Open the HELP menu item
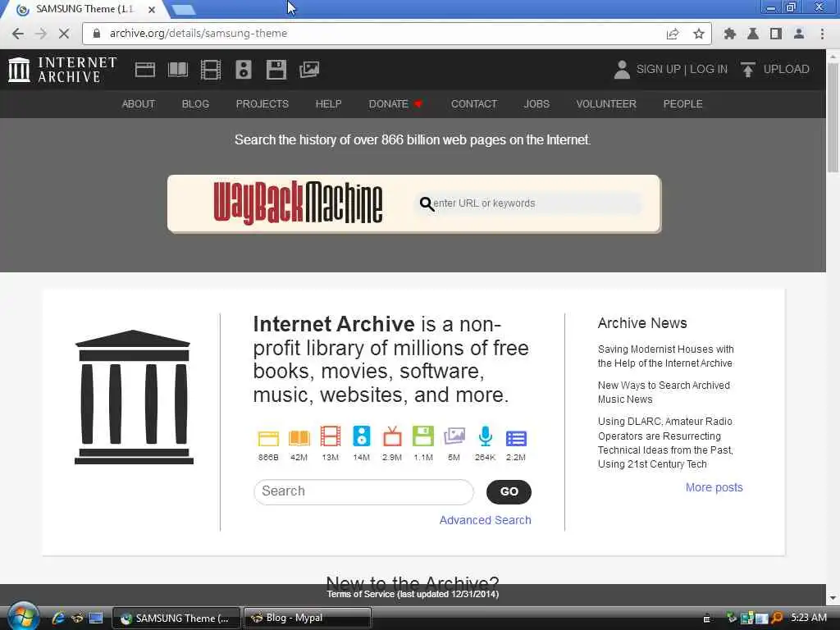This screenshot has height=630, width=840. [328, 104]
